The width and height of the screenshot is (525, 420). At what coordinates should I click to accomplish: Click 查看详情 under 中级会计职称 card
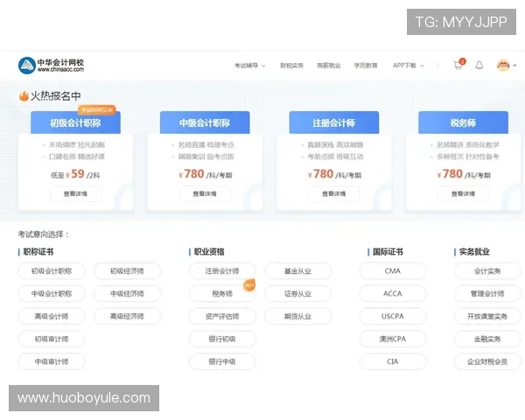tap(205, 194)
